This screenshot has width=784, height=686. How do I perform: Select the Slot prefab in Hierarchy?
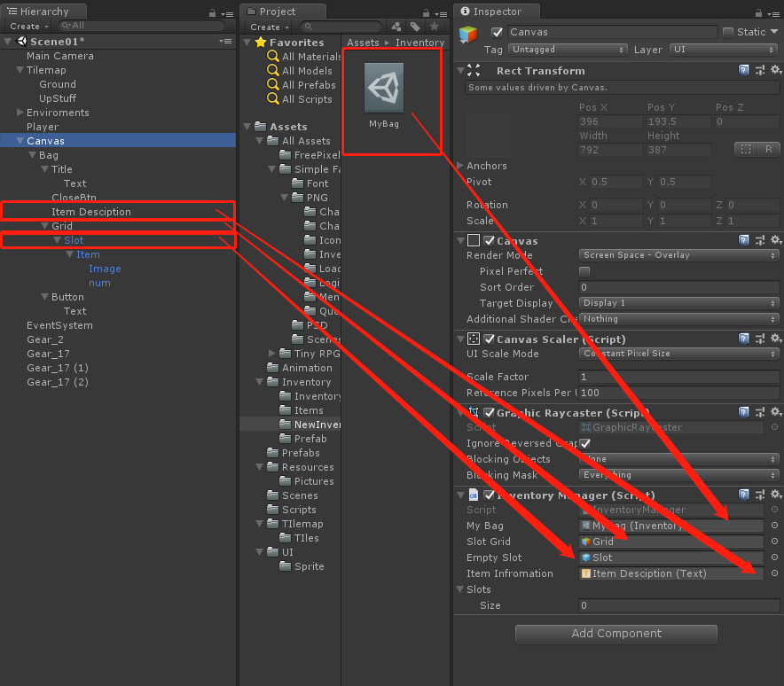click(74, 240)
